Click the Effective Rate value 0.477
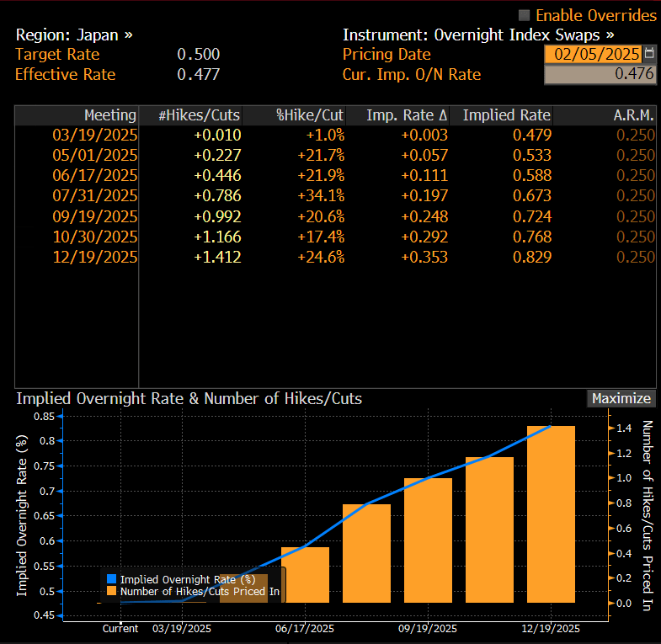 tap(198, 75)
